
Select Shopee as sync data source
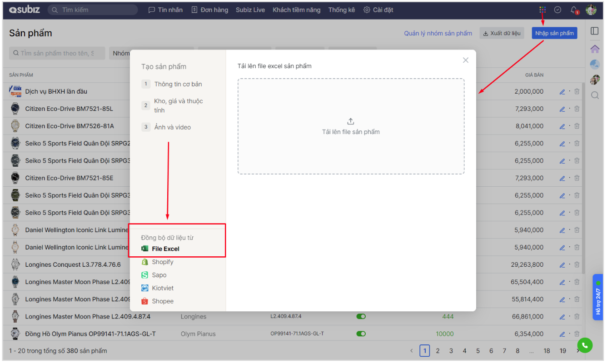(162, 301)
